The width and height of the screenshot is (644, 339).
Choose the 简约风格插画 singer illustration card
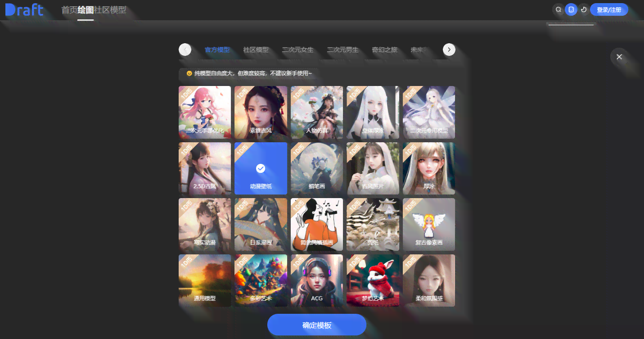click(x=317, y=224)
